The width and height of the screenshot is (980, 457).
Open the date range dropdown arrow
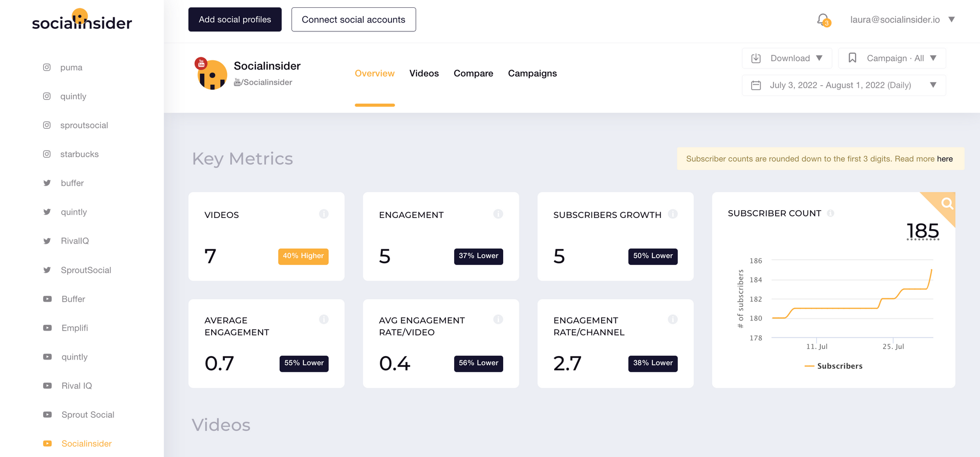point(933,85)
